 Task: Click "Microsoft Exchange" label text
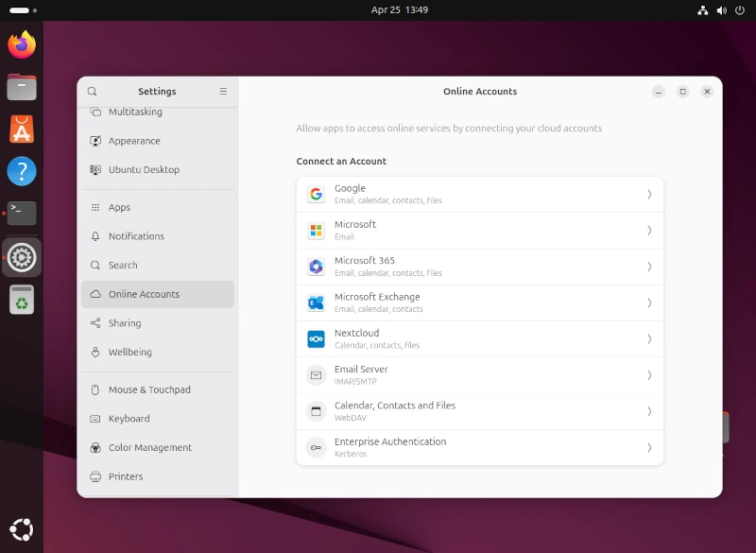[377, 297]
